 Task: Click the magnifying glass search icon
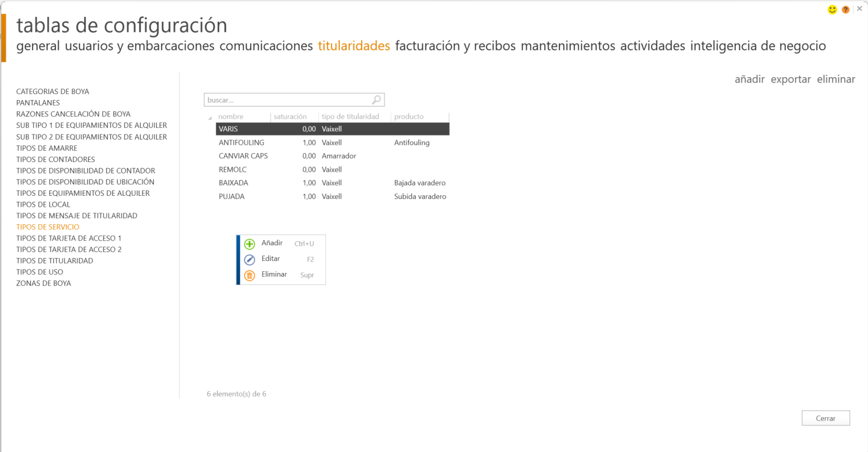(x=377, y=100)
